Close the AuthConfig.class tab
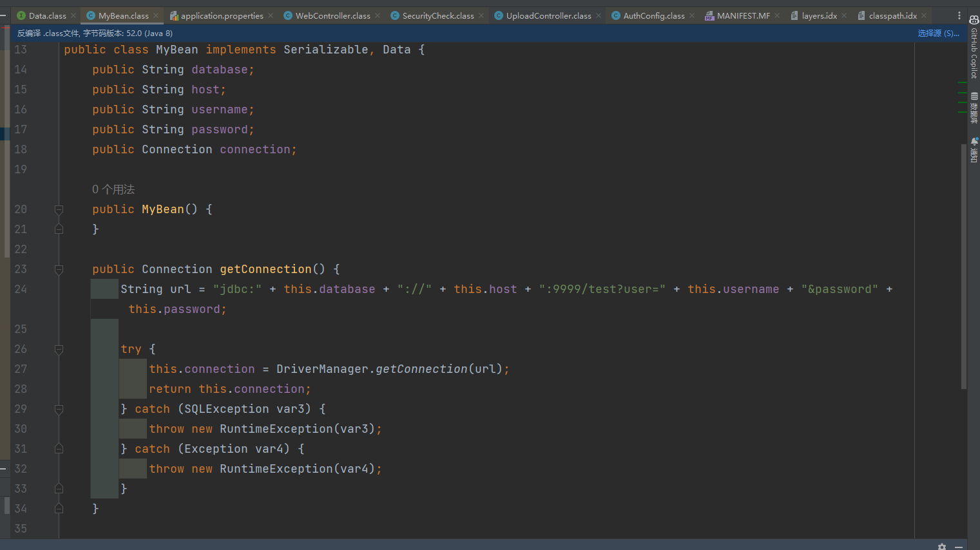This screenshot has height=550, width=980. click(692, 15)
